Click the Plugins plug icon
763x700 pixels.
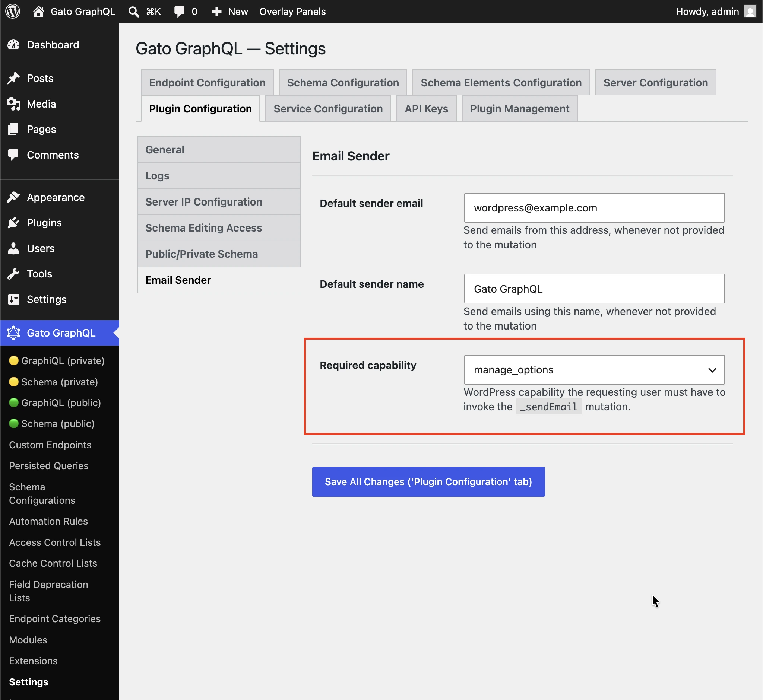(x=14, y=223)
